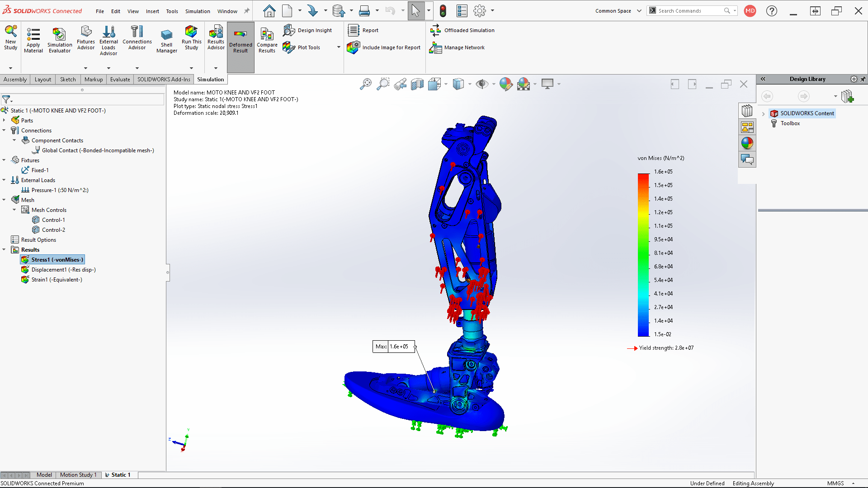Click the MD user profile avatar
868x488 pixels.
750,11
